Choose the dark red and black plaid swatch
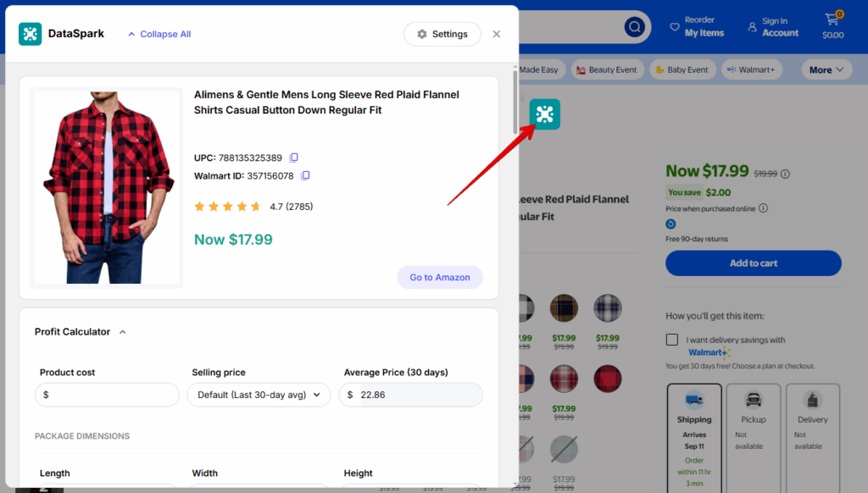Viewport: 868px width, 493px height. [607, 379]
